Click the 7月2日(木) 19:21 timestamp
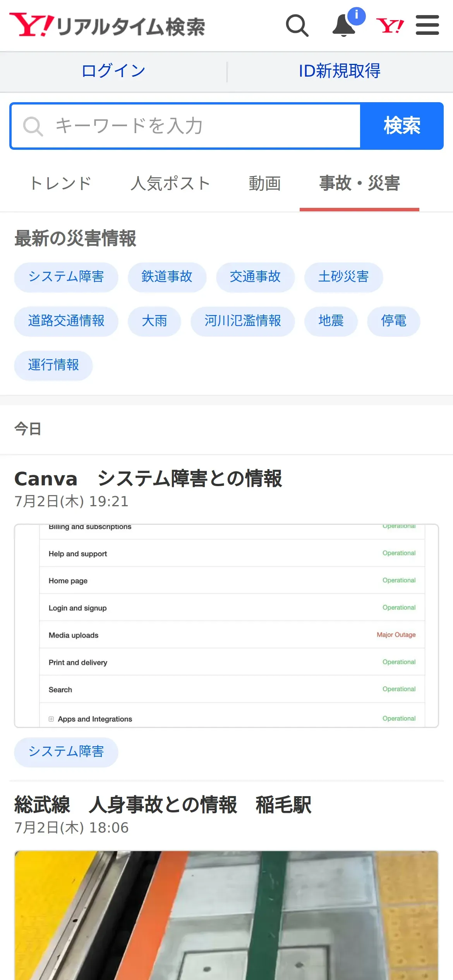This screenshot has height=980, width=453. (x=71, y=502)
